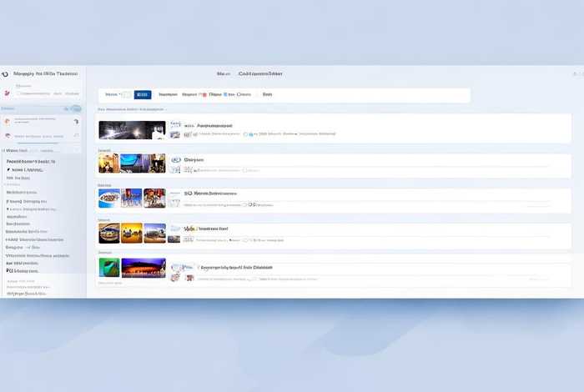Screen dimensions: 584x392
Task: Open the dark red poster thumbnail
Action: click(x=154, y=198)
